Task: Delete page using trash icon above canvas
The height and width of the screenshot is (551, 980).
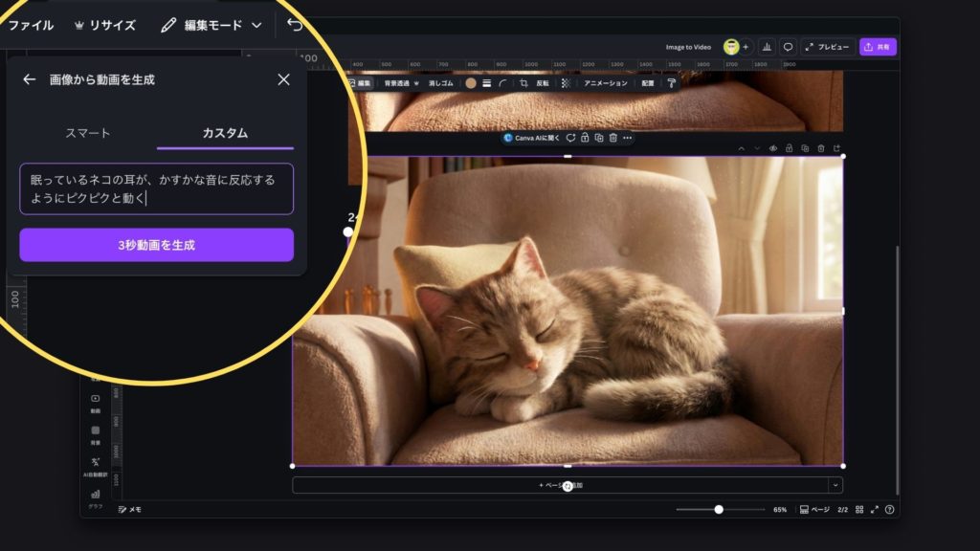Action: (x=820, y=148)
